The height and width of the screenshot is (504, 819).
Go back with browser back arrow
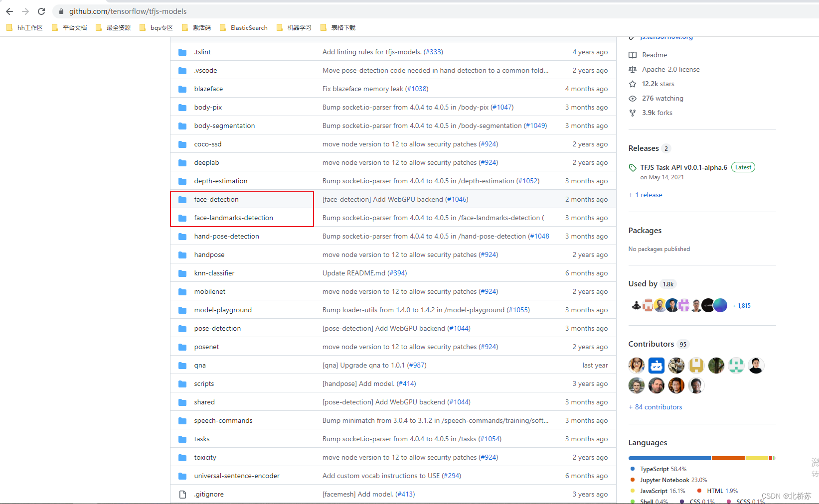point(9,11)
